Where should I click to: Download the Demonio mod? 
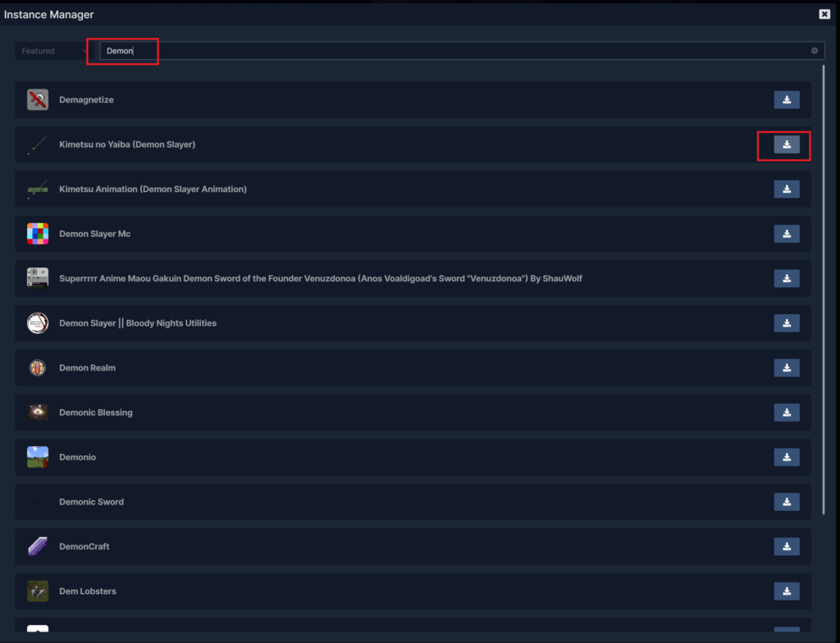pos(786,457)
